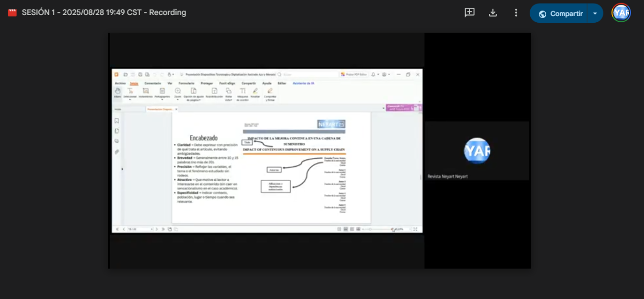Choose the Resaltar highlighter tool
The height and width of the screenshot is (299, 644).
255,92
